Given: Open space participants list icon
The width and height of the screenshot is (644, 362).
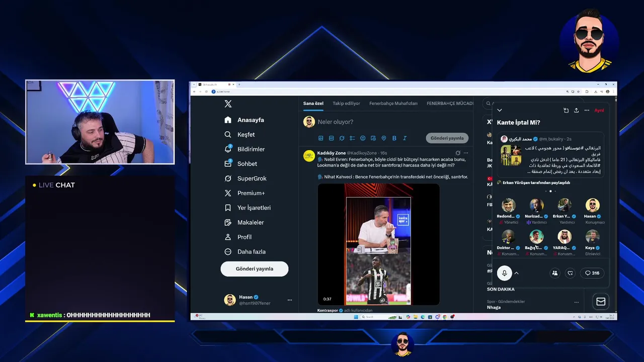Looking at the screenshot, I should 555,273.
